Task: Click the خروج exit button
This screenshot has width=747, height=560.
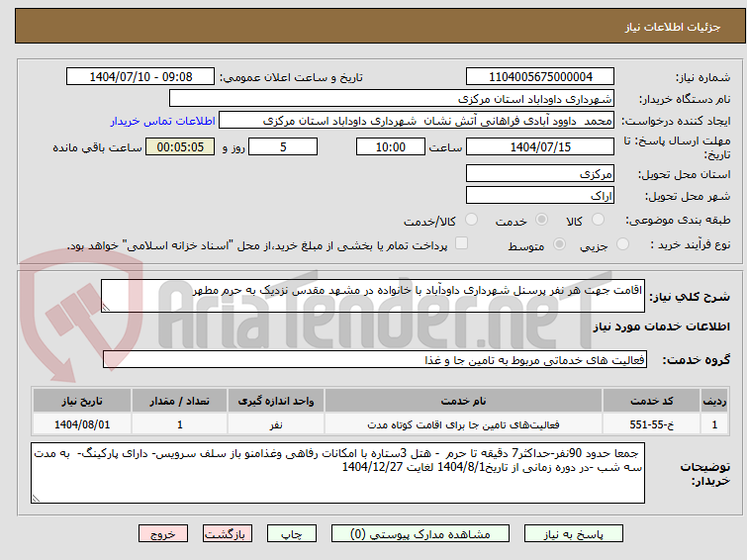Action: (163, 534)
